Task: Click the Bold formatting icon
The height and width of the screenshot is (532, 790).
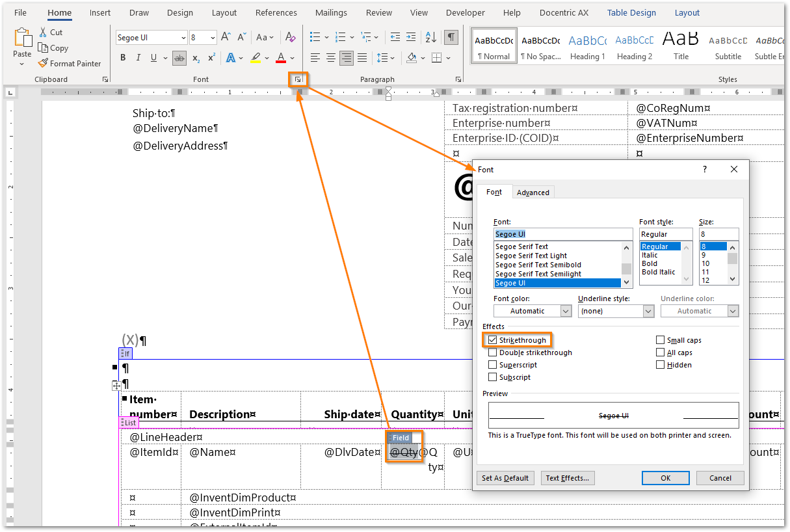Action: click(123, 58)
